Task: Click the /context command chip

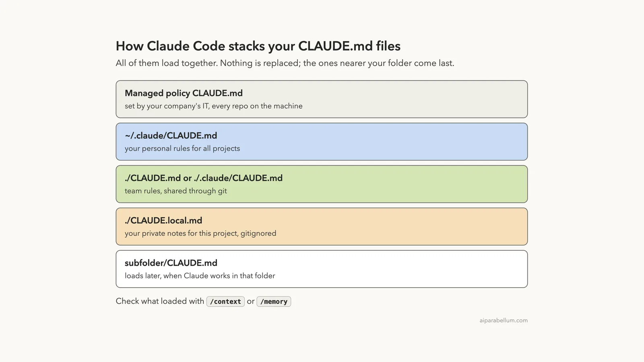Action: tap(225, 302)
